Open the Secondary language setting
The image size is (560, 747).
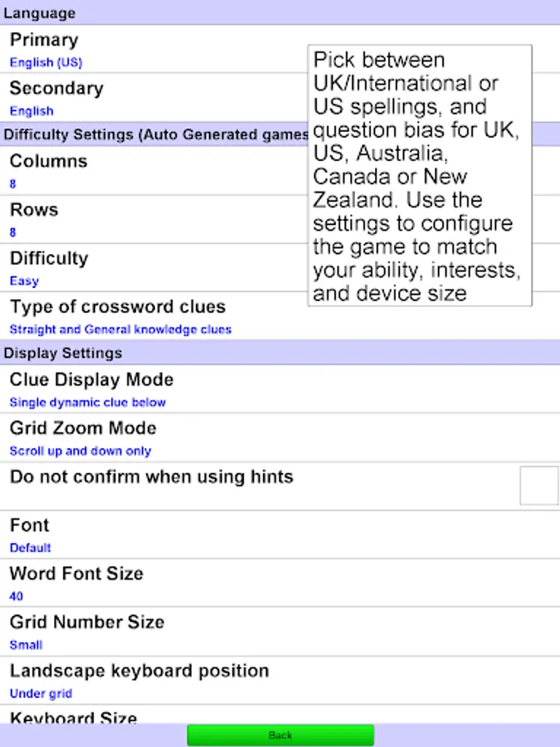149,98
